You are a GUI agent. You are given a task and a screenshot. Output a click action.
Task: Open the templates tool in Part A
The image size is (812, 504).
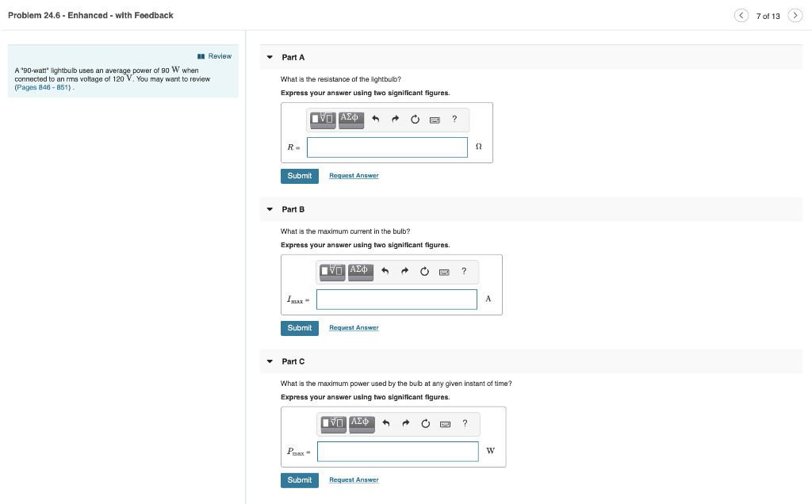coord(323,120)
